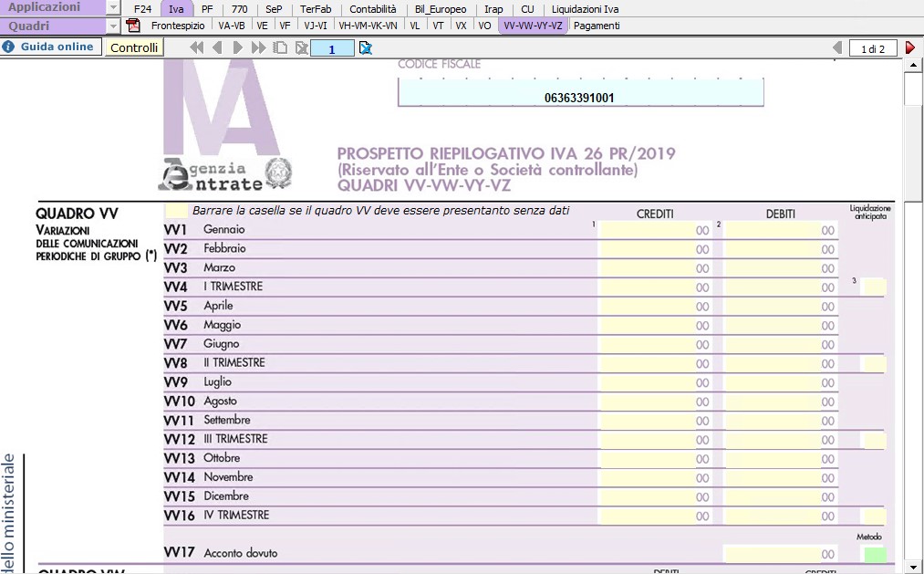924x574 pixels.
Task: Tick Liquidazione anticipata box for I TRIMESTRE
Action: [873, 287]
